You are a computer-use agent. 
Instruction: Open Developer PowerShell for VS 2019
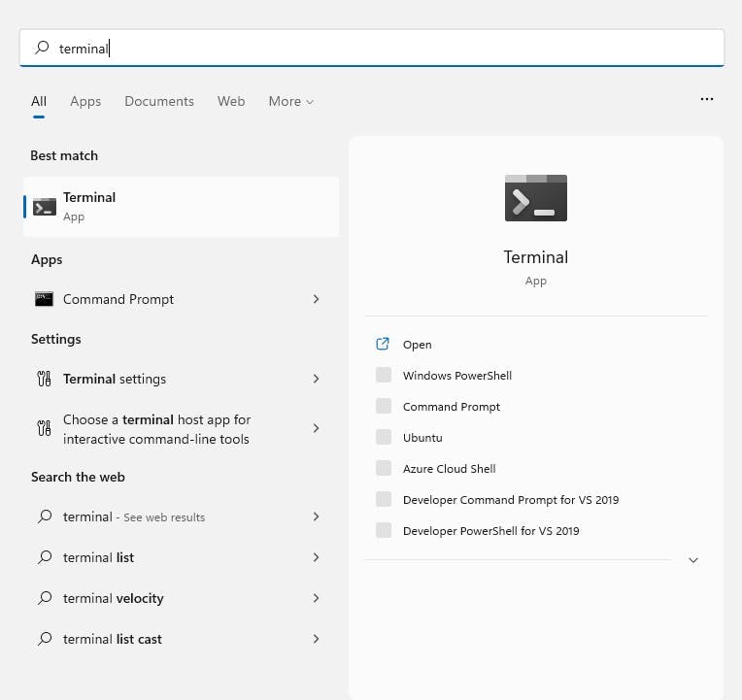(x=490, y=530)
